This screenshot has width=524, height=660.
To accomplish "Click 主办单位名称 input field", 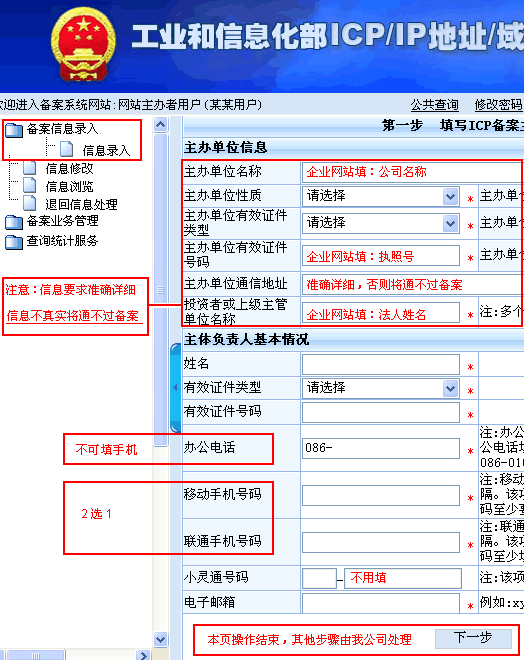I will pos(412,172).
